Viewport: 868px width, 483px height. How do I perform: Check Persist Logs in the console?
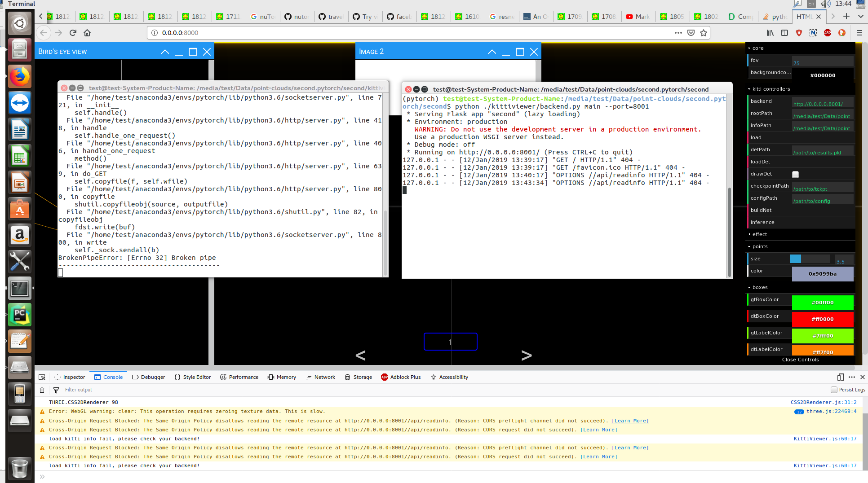pyautogui.click(x=834, y=390)
